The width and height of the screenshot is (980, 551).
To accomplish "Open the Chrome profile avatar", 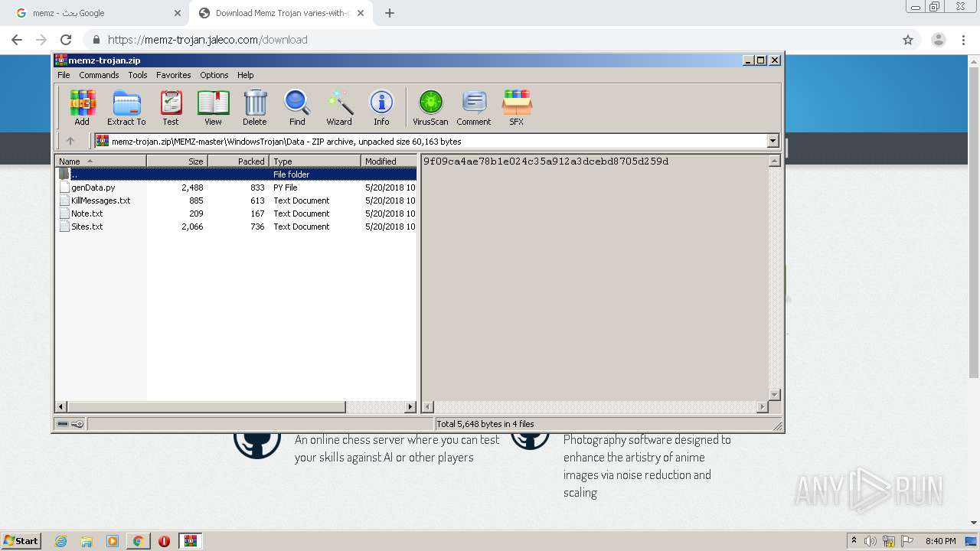I will [x=938, y=40].
